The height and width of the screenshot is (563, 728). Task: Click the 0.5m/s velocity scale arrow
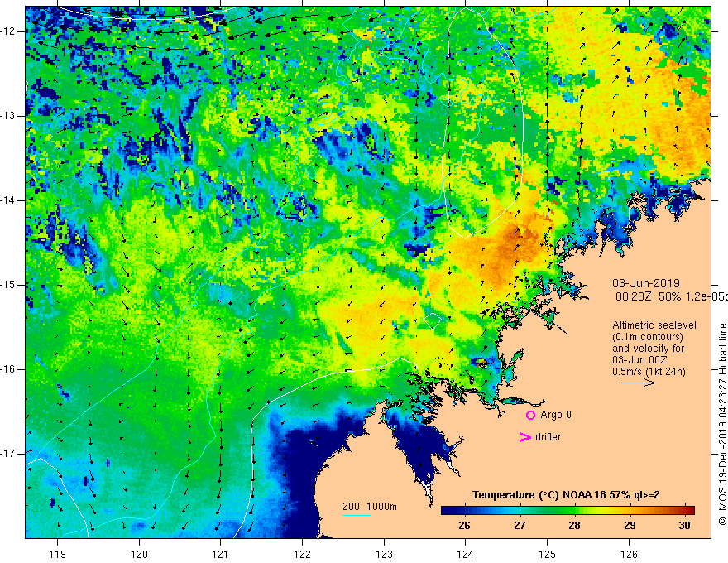(x=638, y=383)
